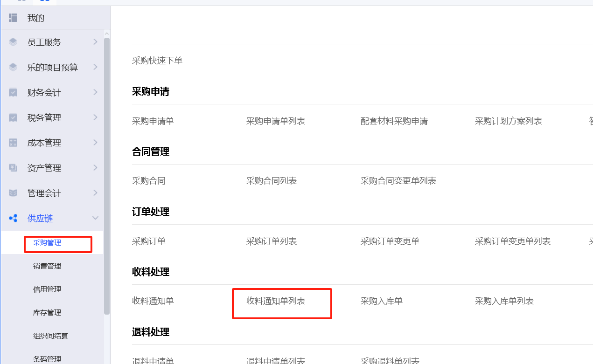Image resolution: width=593 pixels, height=364 pixels.
Task: Click the 采购快速下单 link
Action: pos(157,61)
